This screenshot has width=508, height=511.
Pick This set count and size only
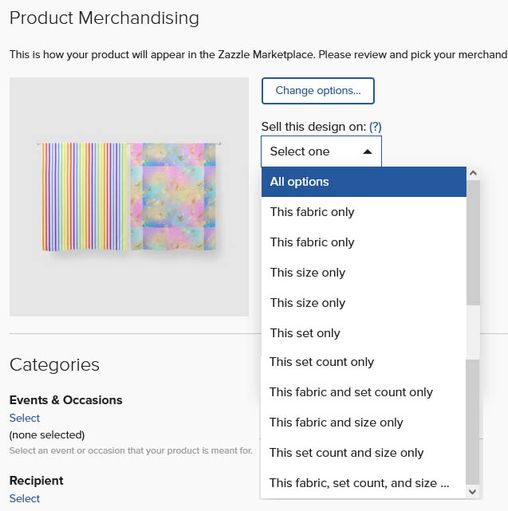(364, 453)
